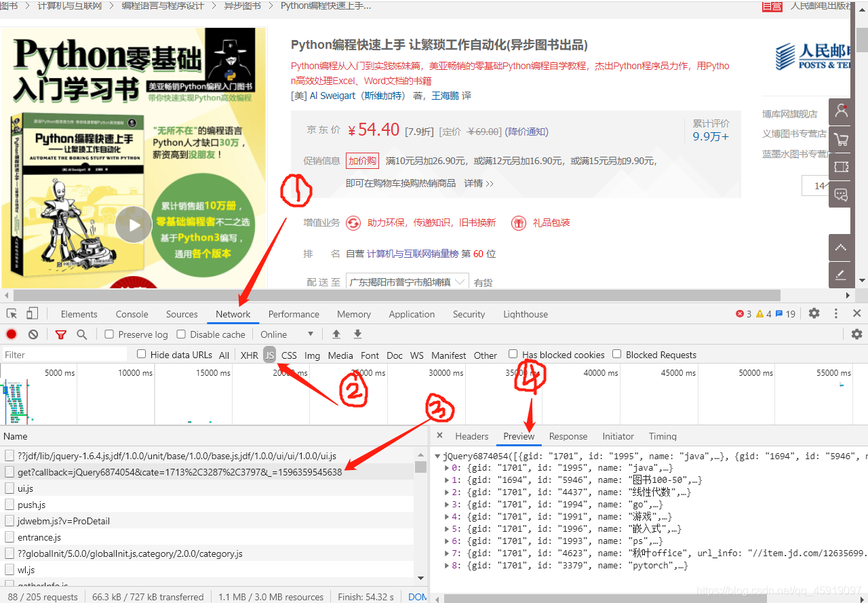
Task: Expand preview item 7 named 秋叶office
Action: (446, 553)
